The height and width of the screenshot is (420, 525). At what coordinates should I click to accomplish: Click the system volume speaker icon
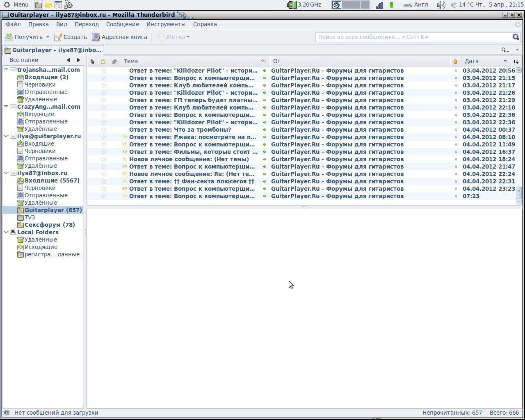440,5
